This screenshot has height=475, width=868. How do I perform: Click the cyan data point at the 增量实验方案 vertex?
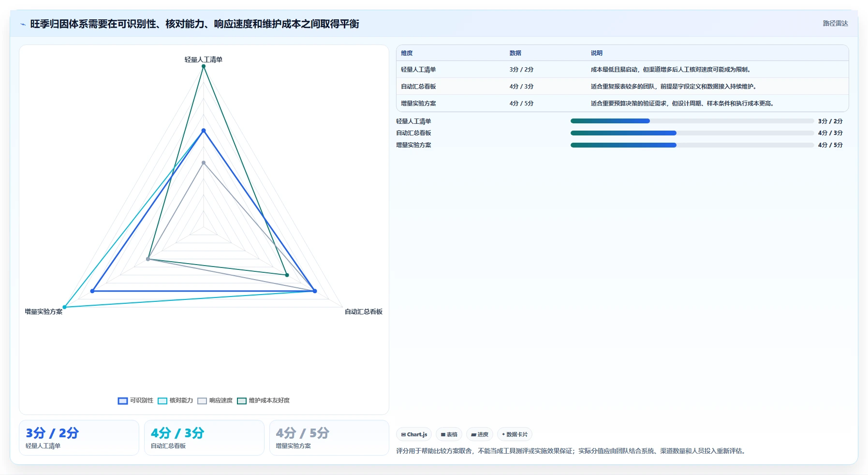click(x=65, y=307)
